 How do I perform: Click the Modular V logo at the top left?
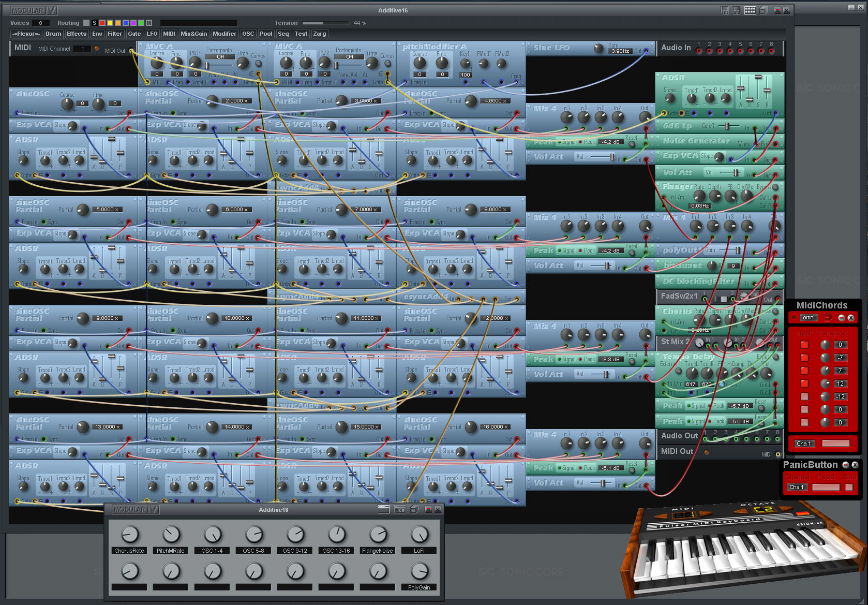[x=34, y=10]
